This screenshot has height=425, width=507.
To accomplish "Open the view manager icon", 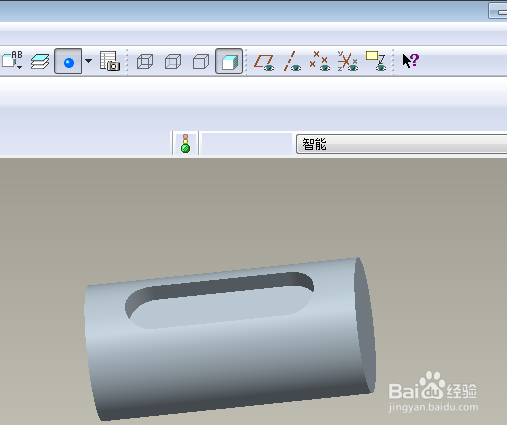I will [110, 61].
